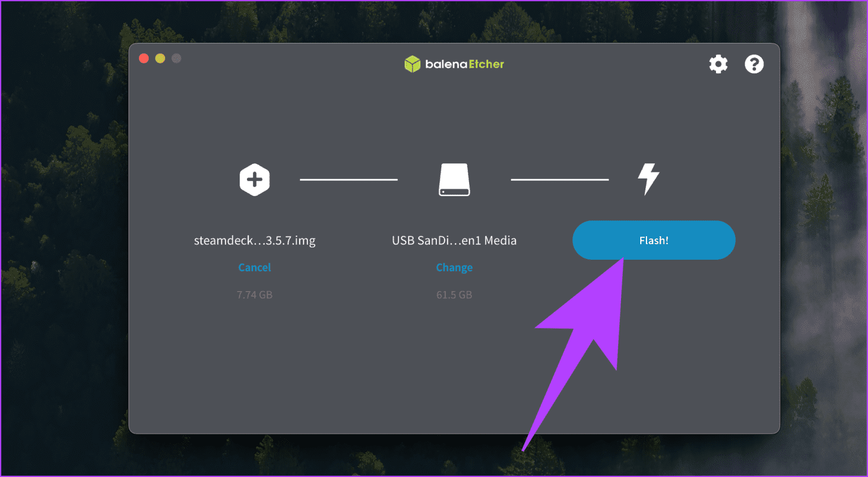Open the settings gear icon
Viewport: 868px width, 477px height.
tap(718, 64)
